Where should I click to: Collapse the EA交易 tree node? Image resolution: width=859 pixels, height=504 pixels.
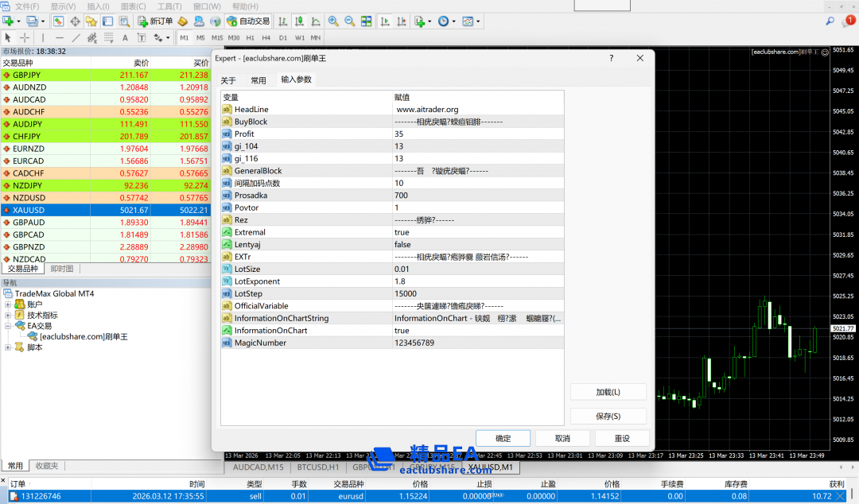[9, 326]
